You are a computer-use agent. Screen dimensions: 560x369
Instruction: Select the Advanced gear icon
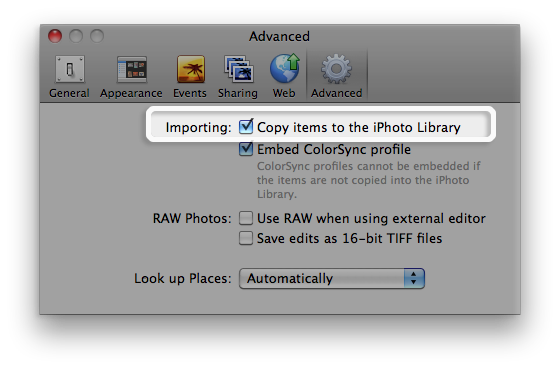pos(336,69)
